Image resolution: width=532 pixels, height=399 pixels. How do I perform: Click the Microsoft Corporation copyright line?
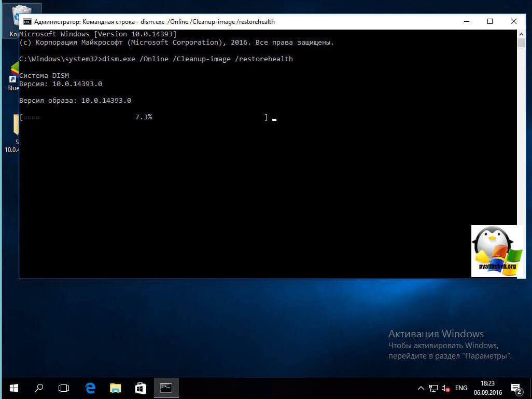pos(177,43)
